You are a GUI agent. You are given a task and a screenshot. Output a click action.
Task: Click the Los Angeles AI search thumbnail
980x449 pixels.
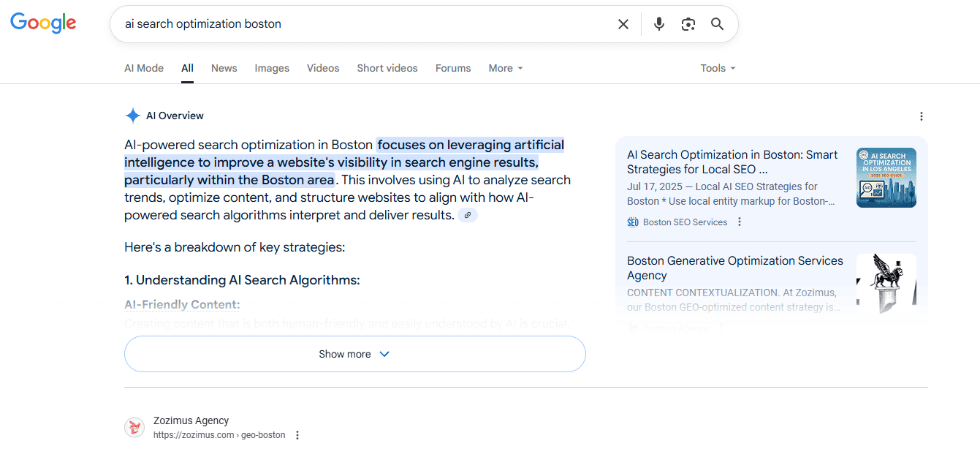click(886, 178)
